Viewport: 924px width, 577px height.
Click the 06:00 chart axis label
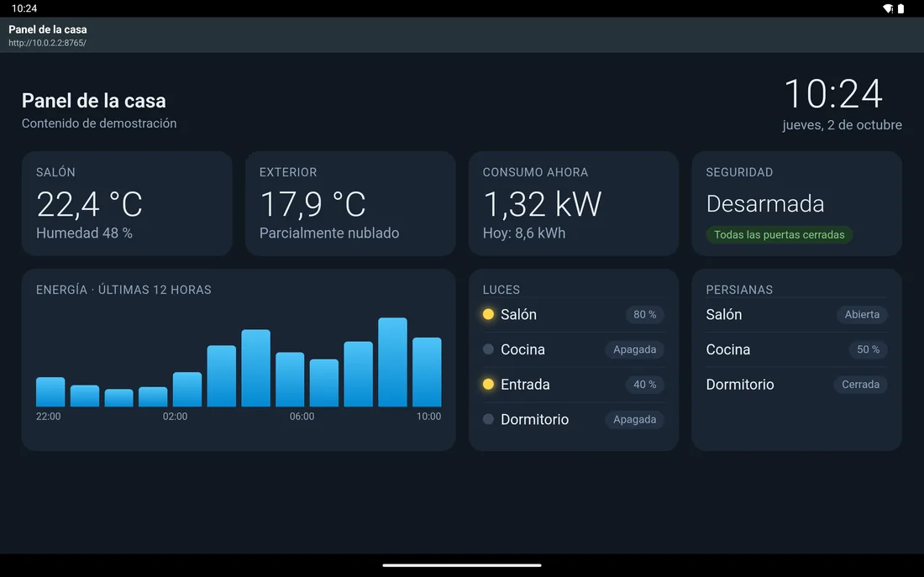302,416
